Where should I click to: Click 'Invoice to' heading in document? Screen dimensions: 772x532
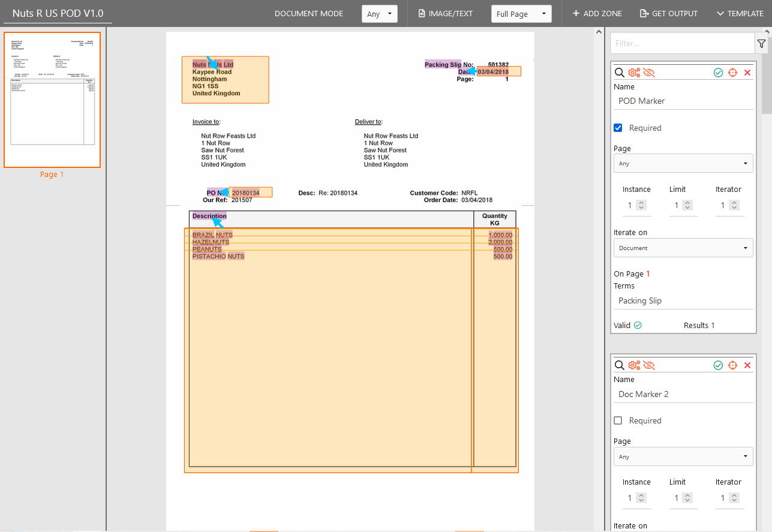pyautogui.click(x=206, y=122)
